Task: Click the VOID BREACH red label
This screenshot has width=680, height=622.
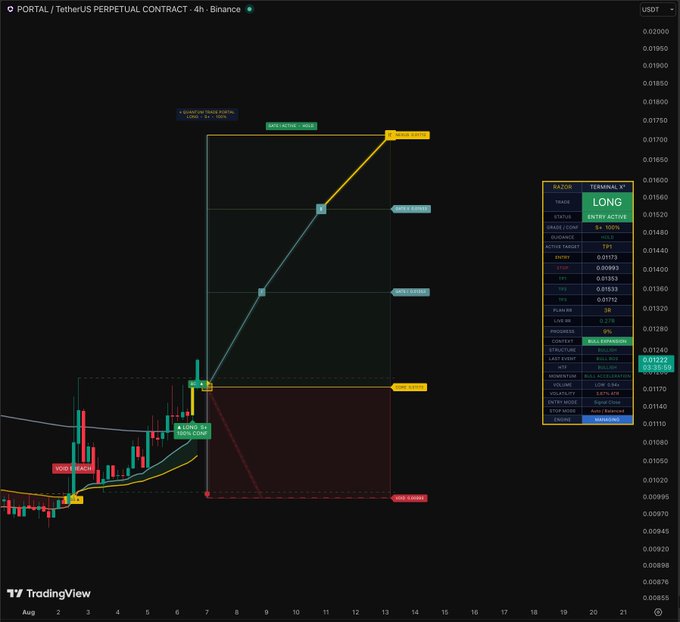Action: pyautogui.click(x=73, y=468)
